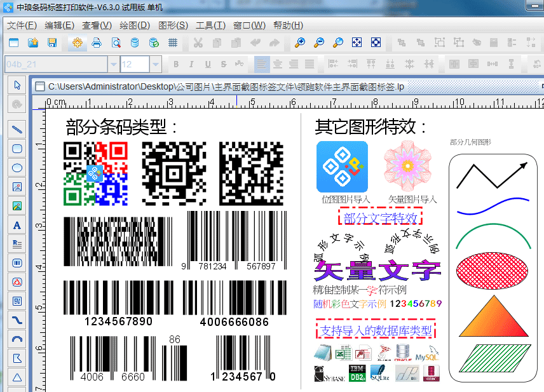This screenshot has height=392, width=544.
Task: Select the barcode drawing tool
Action: click(17, 263)
